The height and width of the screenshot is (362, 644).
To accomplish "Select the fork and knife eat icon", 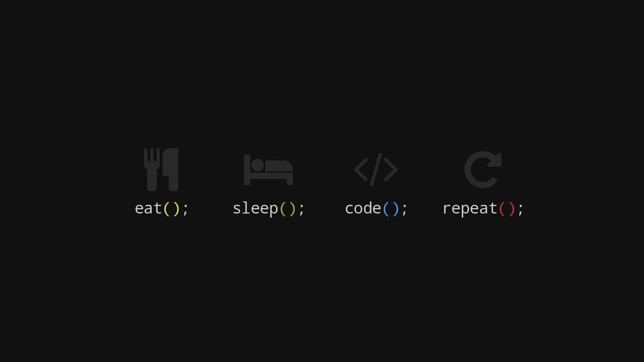I will [161, 169].
